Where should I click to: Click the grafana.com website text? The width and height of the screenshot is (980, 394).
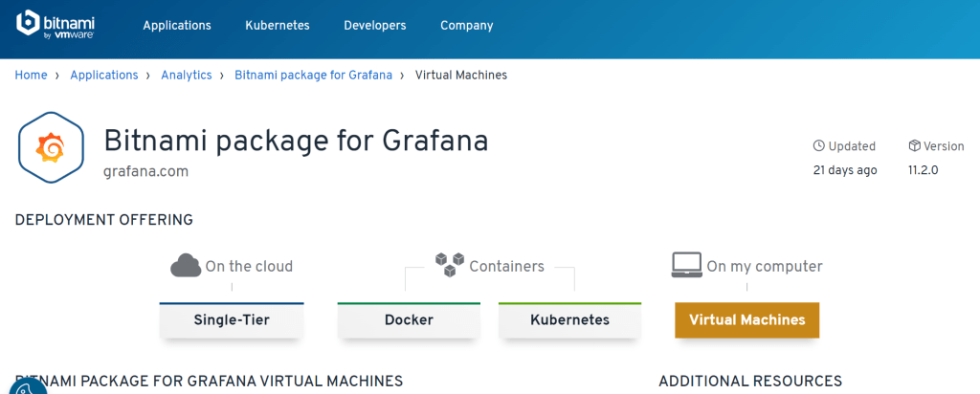tap(145, 171)
